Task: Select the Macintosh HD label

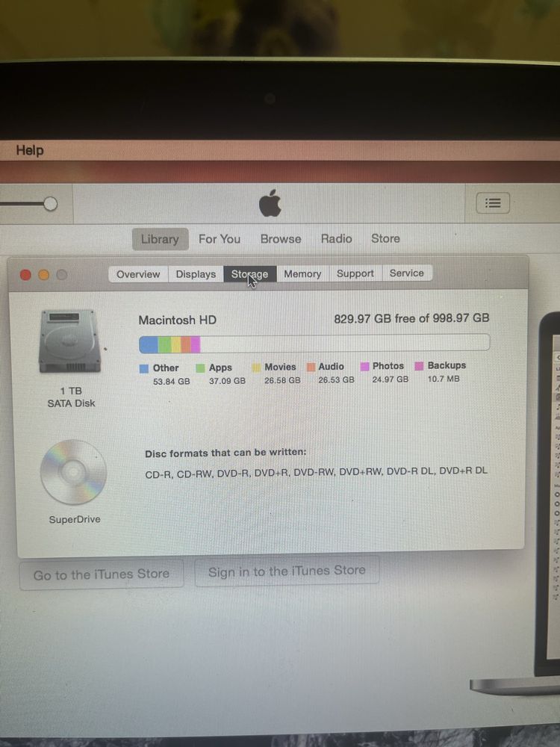Action: [x=177, y=320]
